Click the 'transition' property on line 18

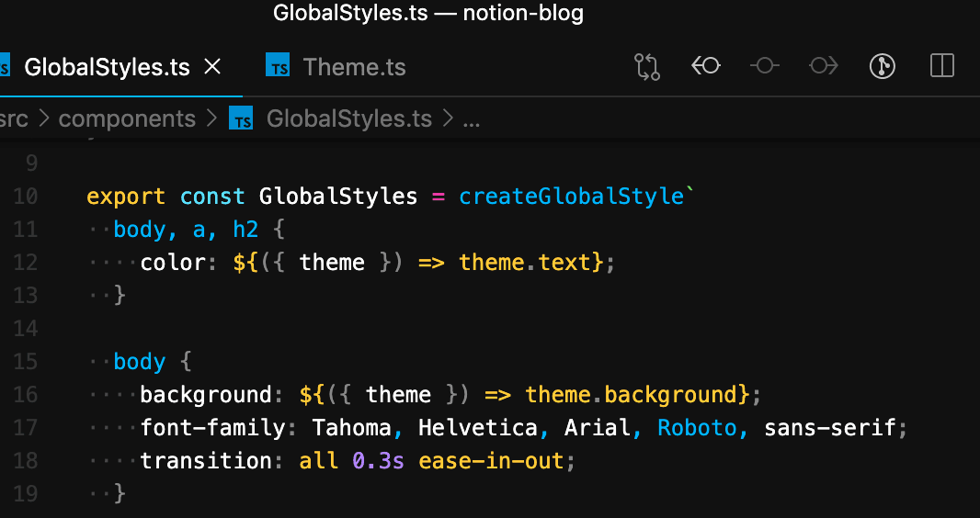(206, 461)
